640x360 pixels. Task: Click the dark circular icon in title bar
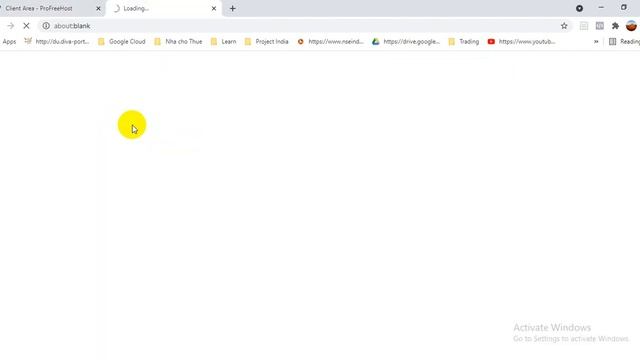point(579,8)
